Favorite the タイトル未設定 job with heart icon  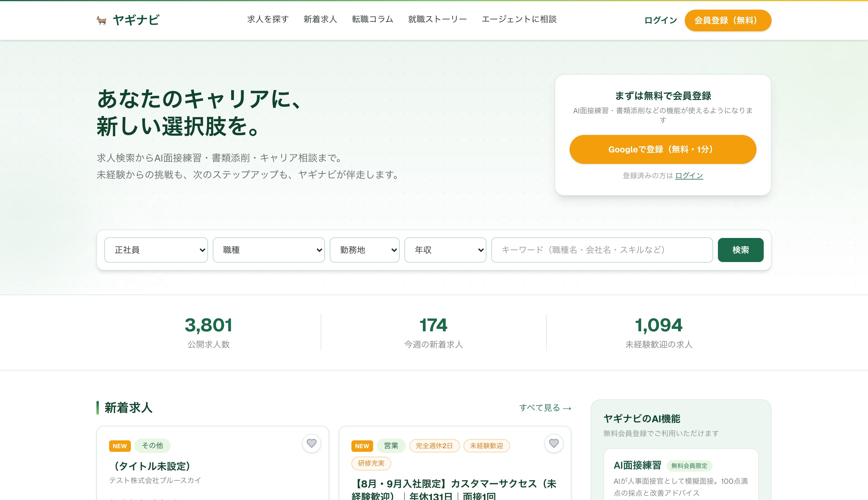coord(311,443)
